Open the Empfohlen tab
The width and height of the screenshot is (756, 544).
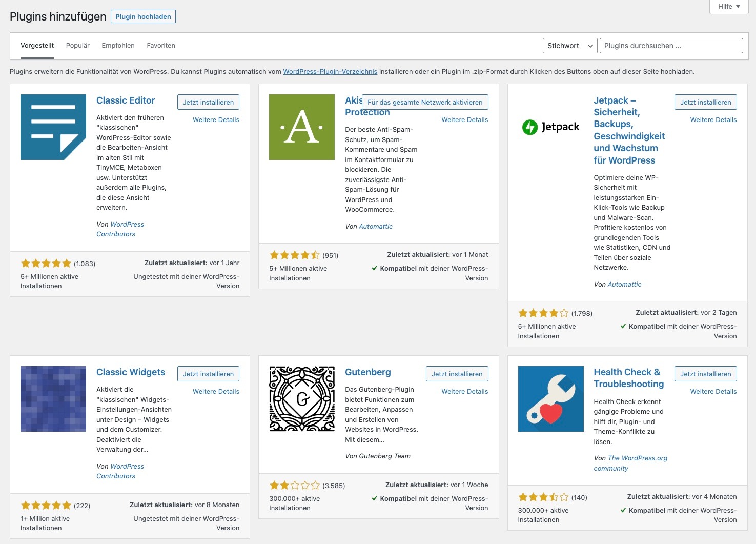click(x=118, y=46)
